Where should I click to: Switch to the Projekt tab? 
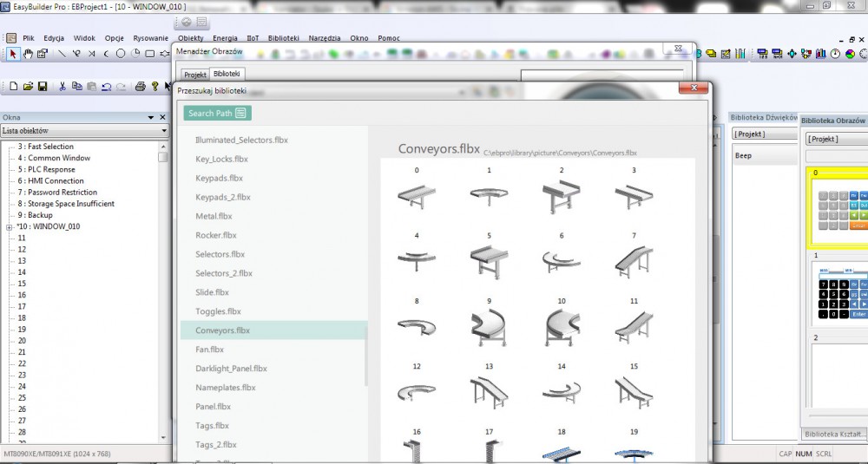pyautogui.click(x=194, y=75)
